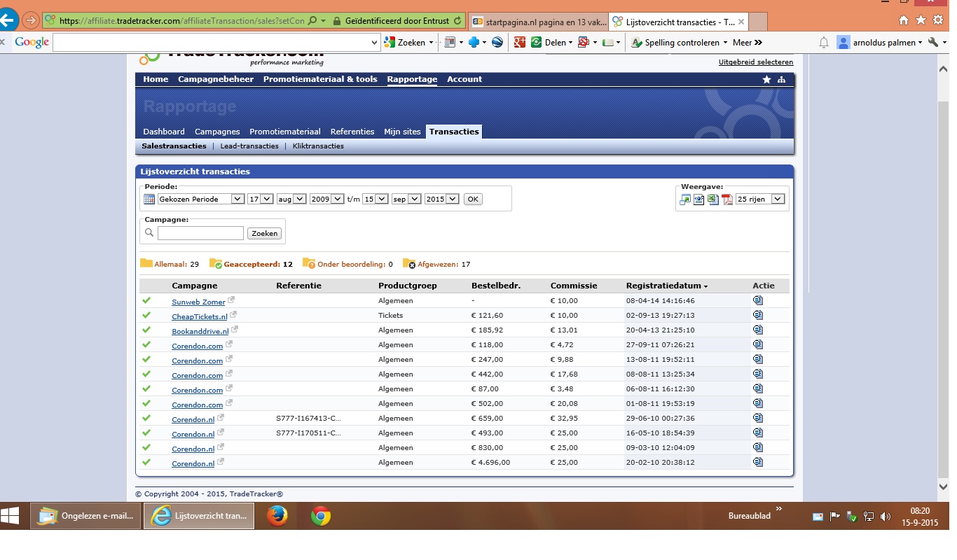Export transactions as XML/web document icon
The width and height of the screenshot is (957, 560).
(x=699, y=199)
